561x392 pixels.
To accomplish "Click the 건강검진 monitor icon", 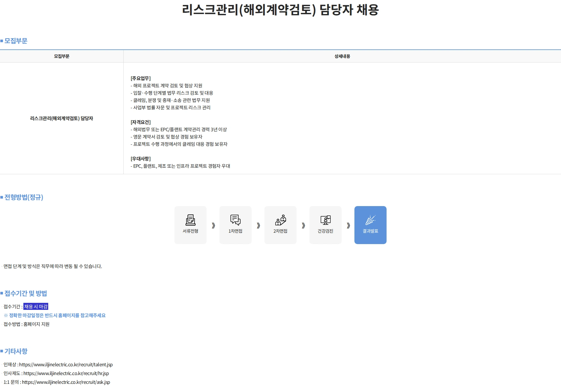I will pyautogui.click(x=325, y=220).
